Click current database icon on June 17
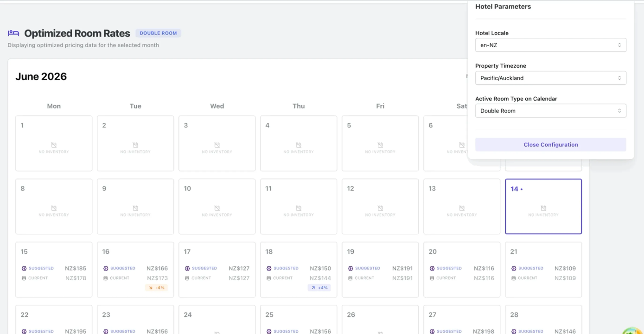This screenshot has height=334, width=644. tap(187, 278)
